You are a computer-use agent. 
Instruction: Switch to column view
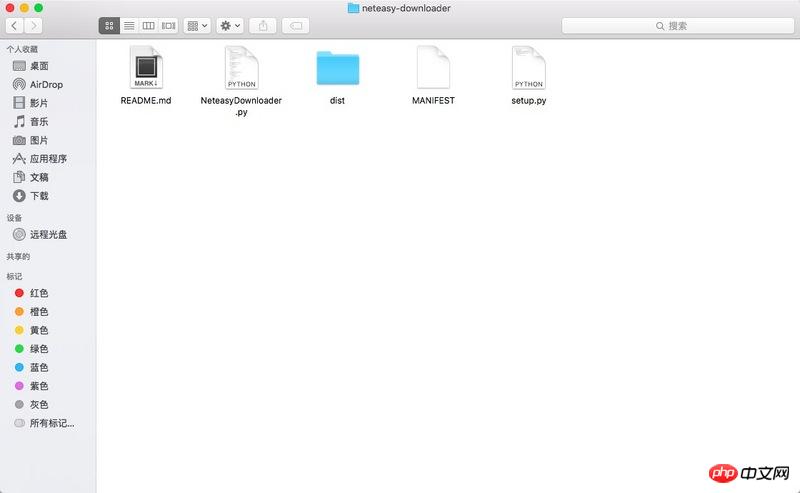tap(148, 26)
